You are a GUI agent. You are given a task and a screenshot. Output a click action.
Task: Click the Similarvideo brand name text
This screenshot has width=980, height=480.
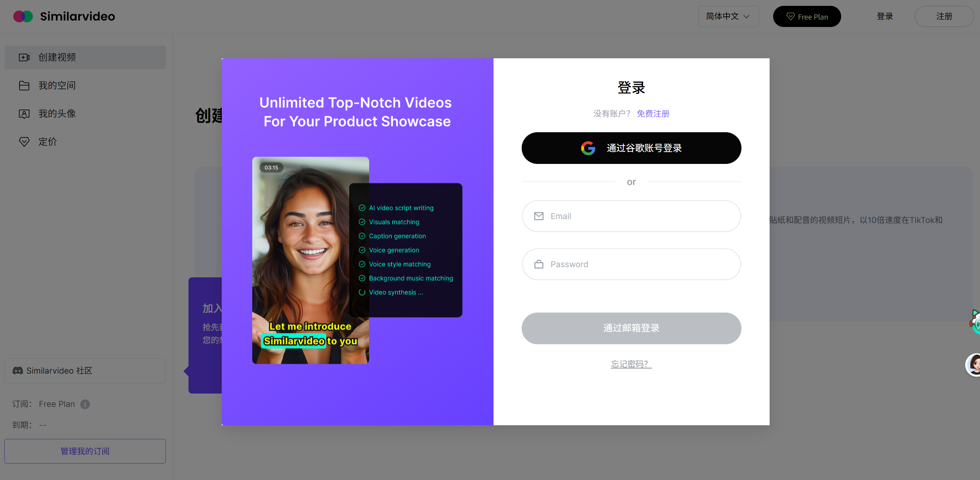tap(77, 16)
